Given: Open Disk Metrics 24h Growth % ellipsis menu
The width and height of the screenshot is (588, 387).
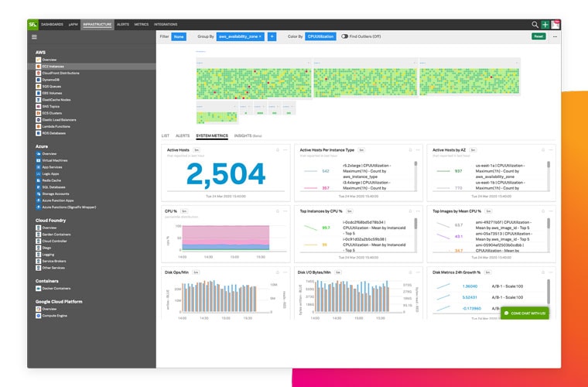Looking at the screenshot, I should coord(551,272).
